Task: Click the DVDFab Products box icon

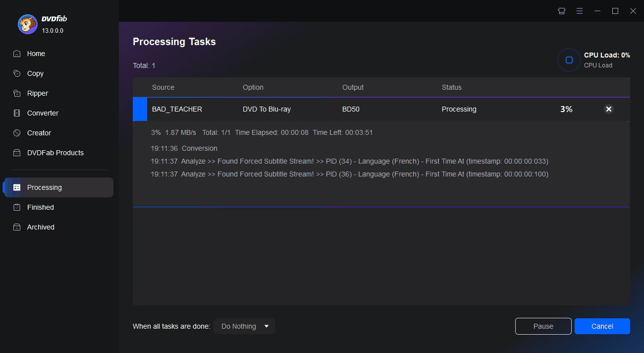Action: click(17, 153)
